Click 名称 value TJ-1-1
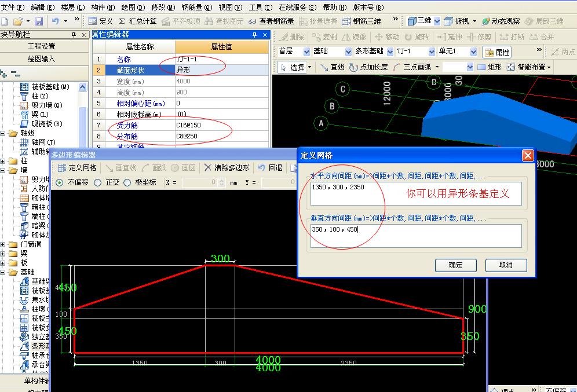The height and width of the screenshot is (392, 577). [x=222, y=59]
